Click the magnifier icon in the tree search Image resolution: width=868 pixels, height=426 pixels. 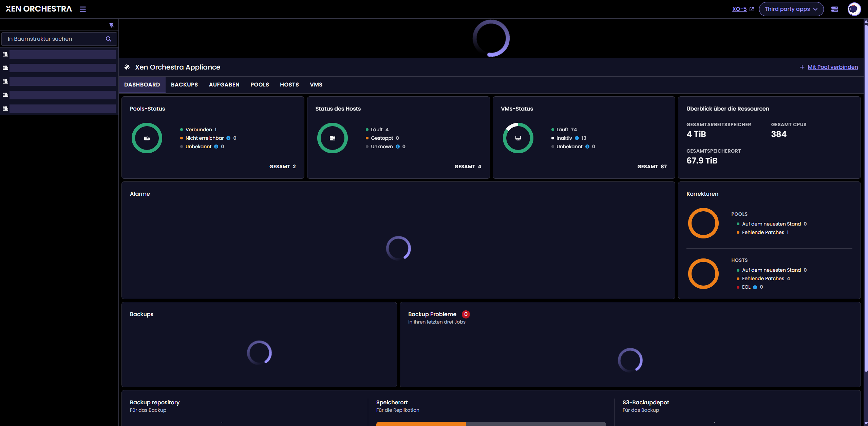pos(109,39)
